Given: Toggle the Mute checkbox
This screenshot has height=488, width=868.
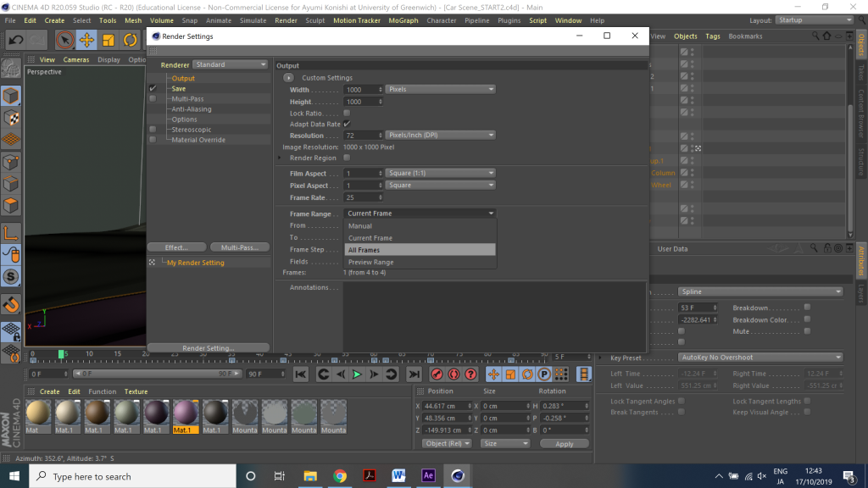Looking at the screenshot, I should tap(807, 331).
